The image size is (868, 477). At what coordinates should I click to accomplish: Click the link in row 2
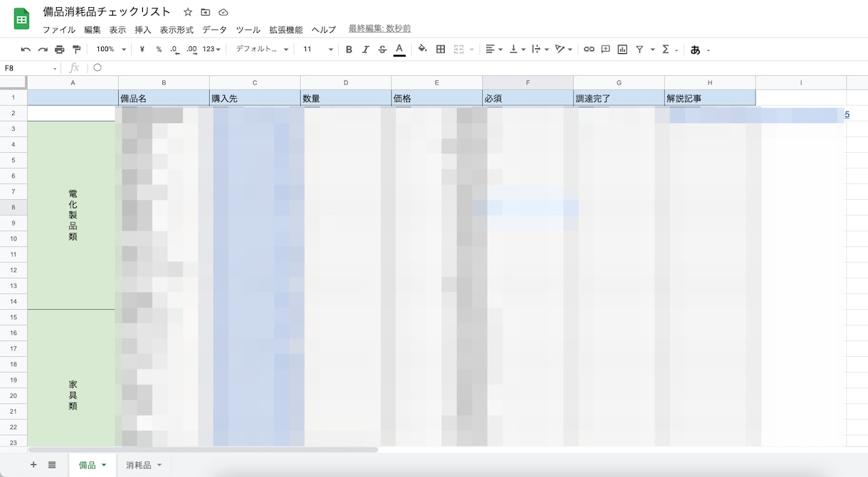(x=847, y=114)
